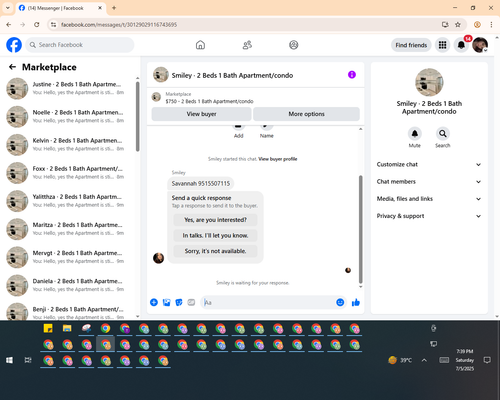This screenshot has width=500, height=400.
Task: Open more actions plus icon in composer
Action: pos(154,302)
